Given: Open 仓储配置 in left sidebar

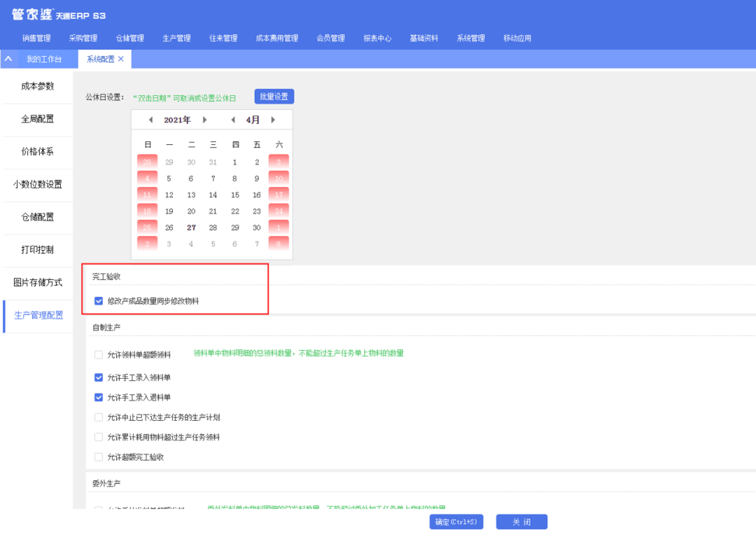Looking at the screenshot, I should click(37, 217).
